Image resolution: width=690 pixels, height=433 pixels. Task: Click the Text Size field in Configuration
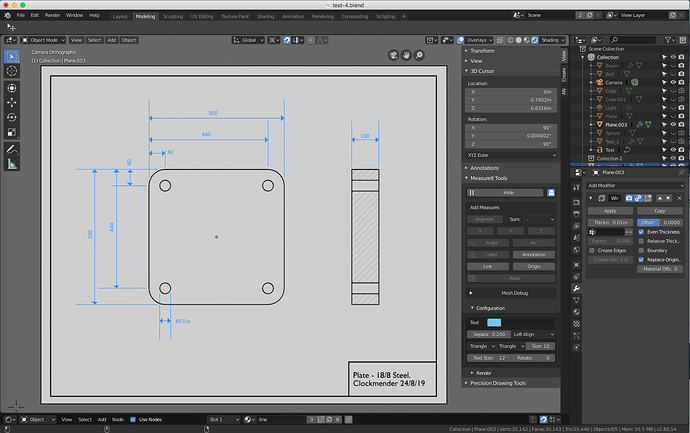491,357
